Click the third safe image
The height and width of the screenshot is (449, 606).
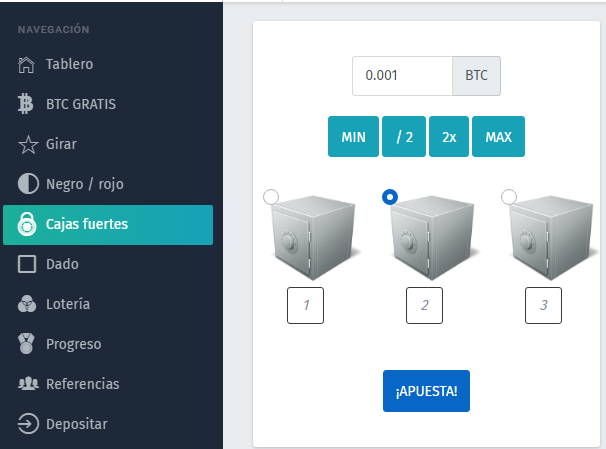click(550, 238)
